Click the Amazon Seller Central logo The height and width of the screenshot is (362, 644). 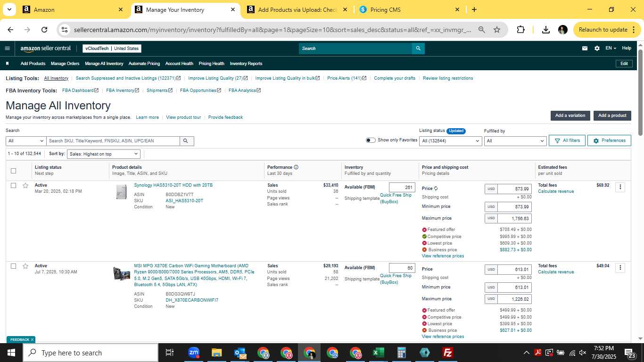45,48
